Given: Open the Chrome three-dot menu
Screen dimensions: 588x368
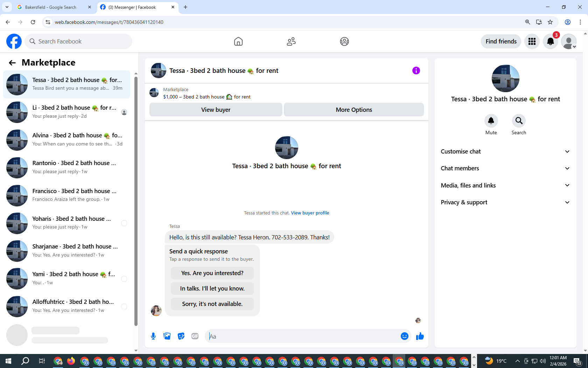Looking at the screenshot, I should pyautogui.click(x=580, y=22).
